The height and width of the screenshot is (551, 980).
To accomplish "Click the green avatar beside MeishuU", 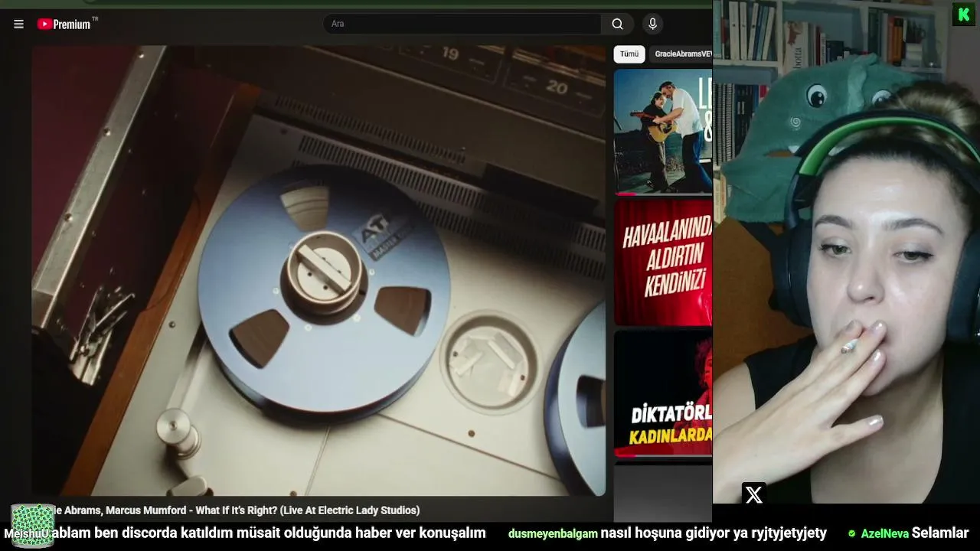I will point(33,526).
